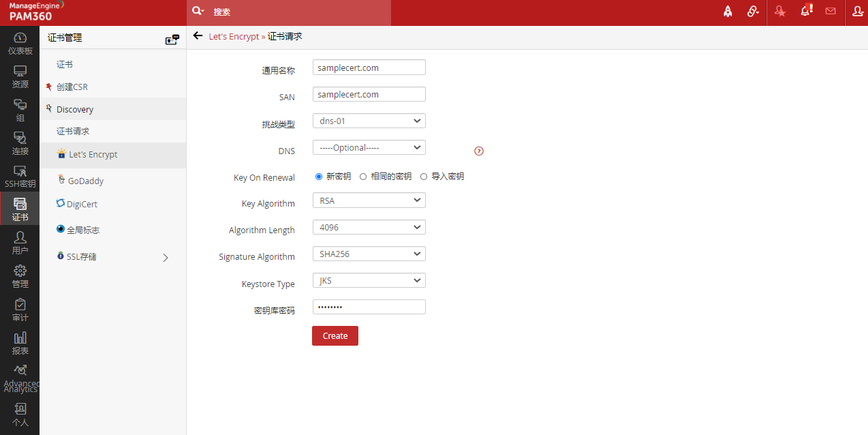Open the Audit (审计) sidebar icon
This screenshot has height=435, width=868.
(x=20, y=310)
